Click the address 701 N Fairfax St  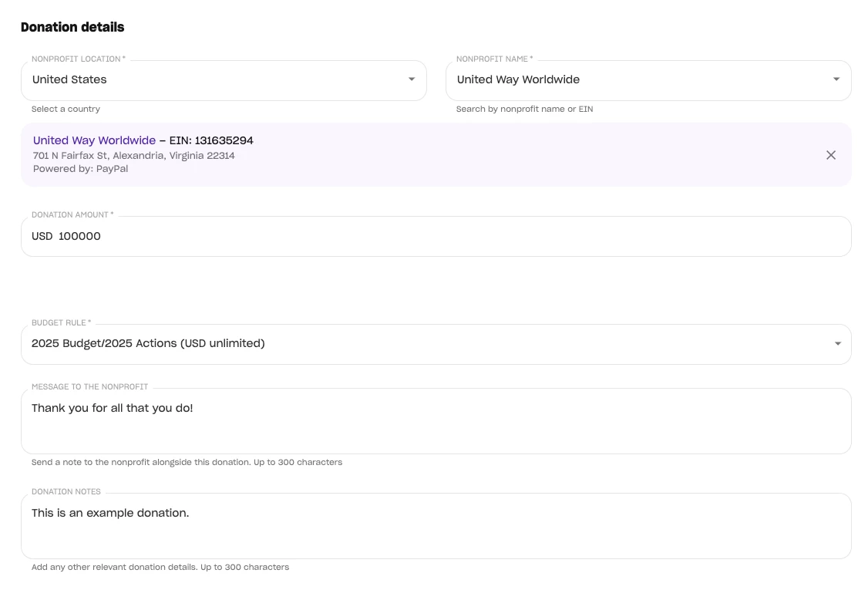133,156
